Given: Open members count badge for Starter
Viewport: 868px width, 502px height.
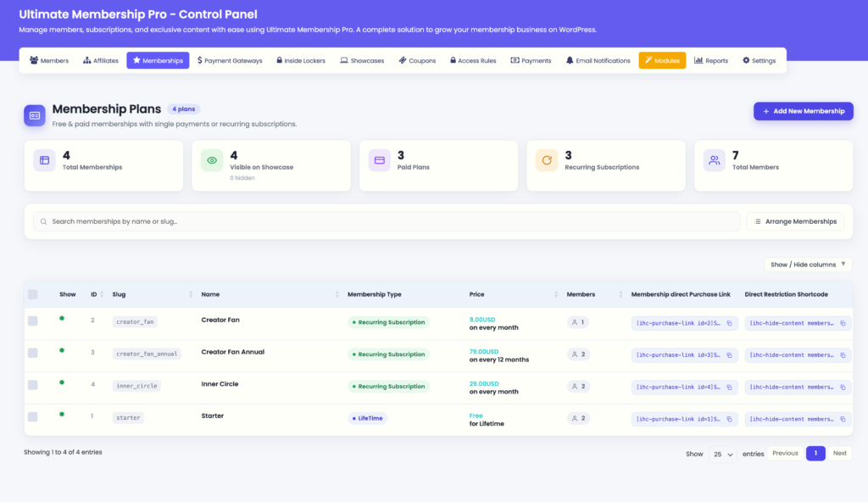Looking at the screenshot, I should [x=578, y=418].
